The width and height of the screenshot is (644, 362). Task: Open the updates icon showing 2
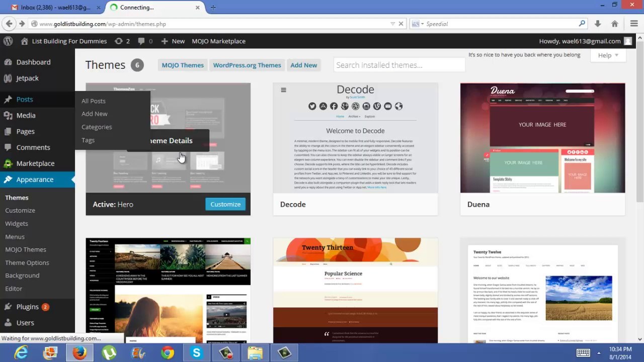coord(122,41)
